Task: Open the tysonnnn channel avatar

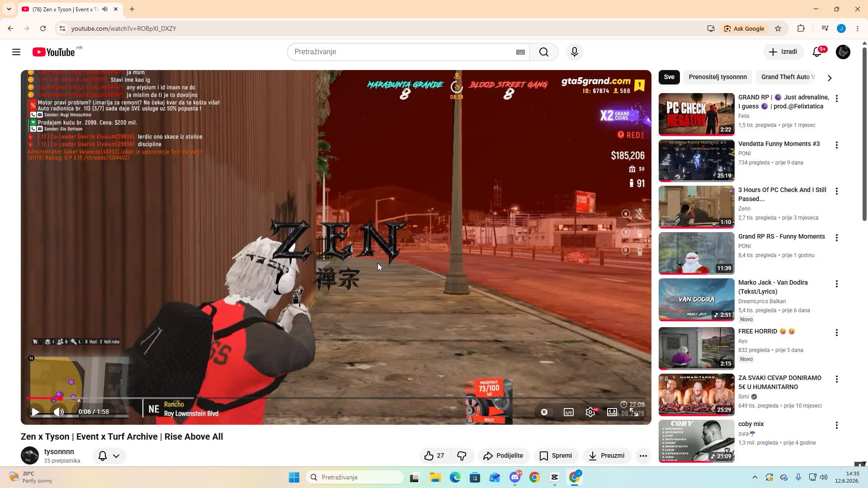Action: (x=30, y=455)
